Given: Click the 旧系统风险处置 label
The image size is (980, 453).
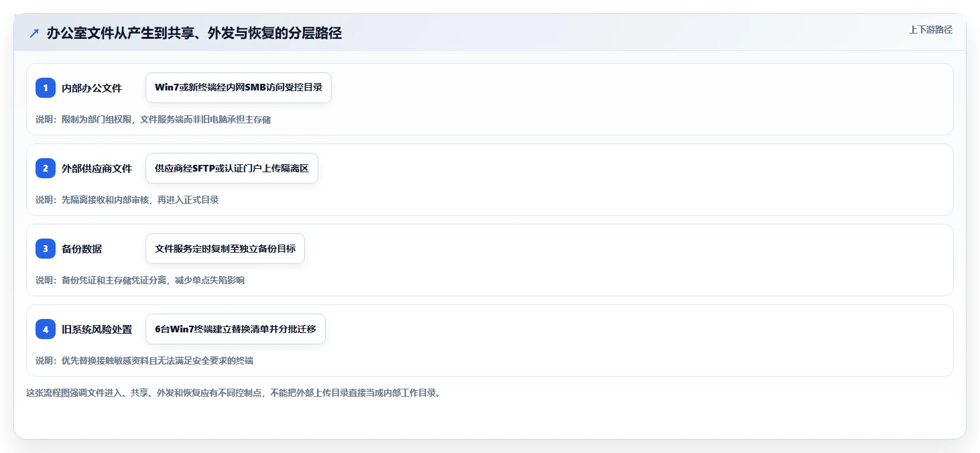Looking at the screenshot, I should pos(97,329).
